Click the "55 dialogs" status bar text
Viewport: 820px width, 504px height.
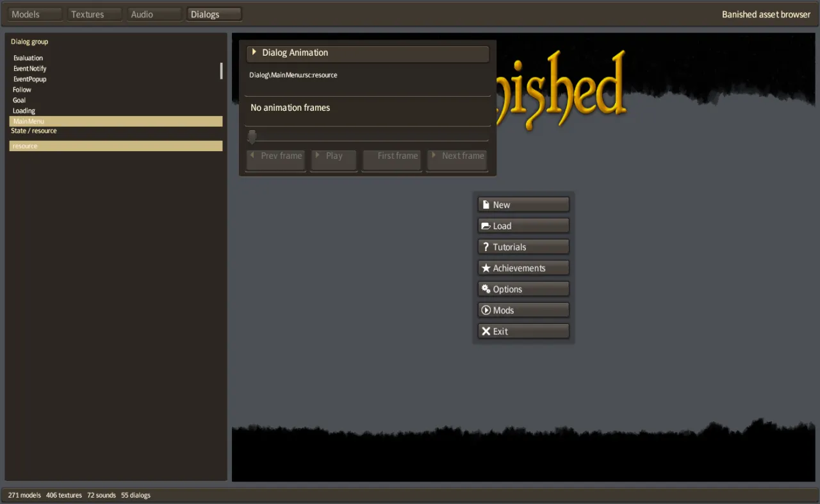pyautogui.click(x=136, y=495)
